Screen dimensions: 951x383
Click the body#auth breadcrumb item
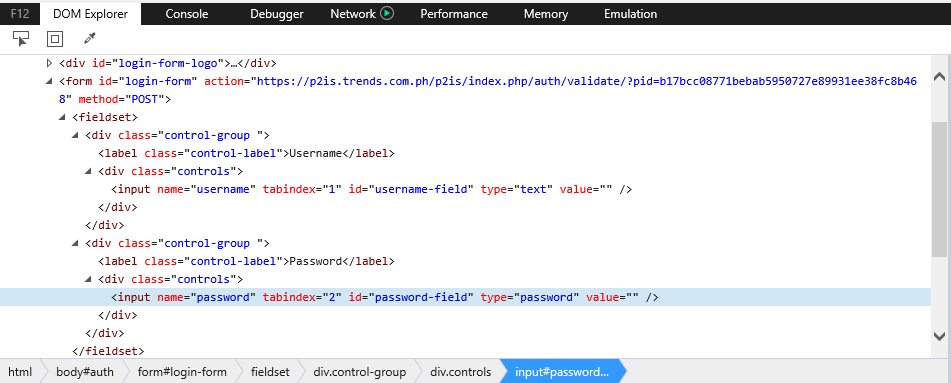coord(85,371)
